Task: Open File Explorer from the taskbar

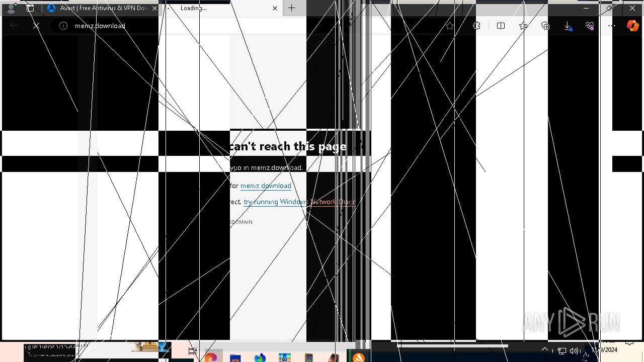Action: click(235, 357)
